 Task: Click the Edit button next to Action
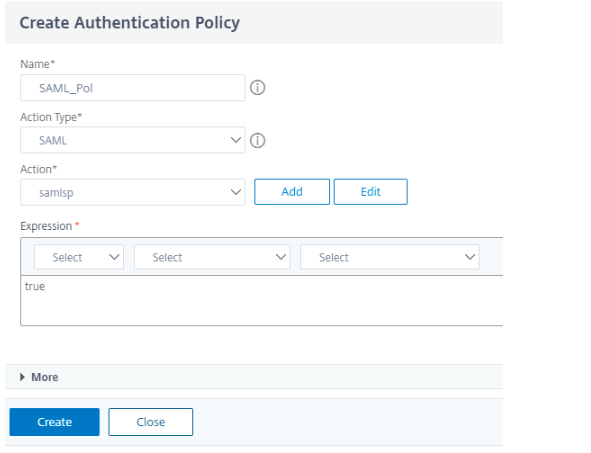[x=371, y=192]
